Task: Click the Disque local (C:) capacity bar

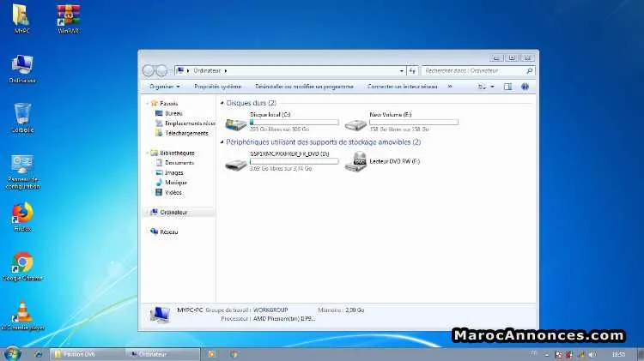Action: pos(295,123)
